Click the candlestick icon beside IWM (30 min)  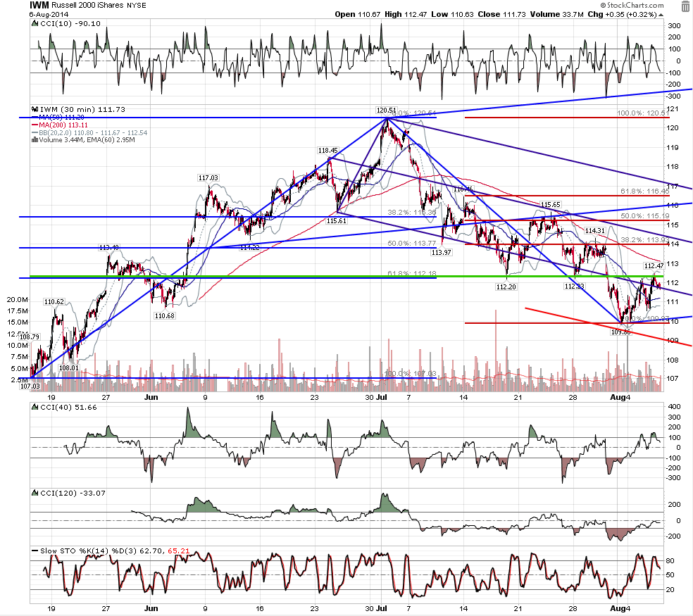(x=35, y=109)
